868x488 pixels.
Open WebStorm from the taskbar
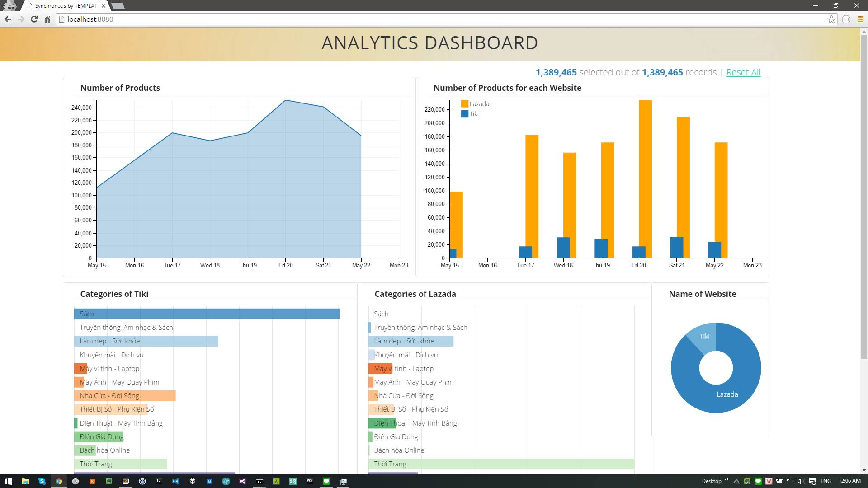pyautogui.click(x=310, y=481)
